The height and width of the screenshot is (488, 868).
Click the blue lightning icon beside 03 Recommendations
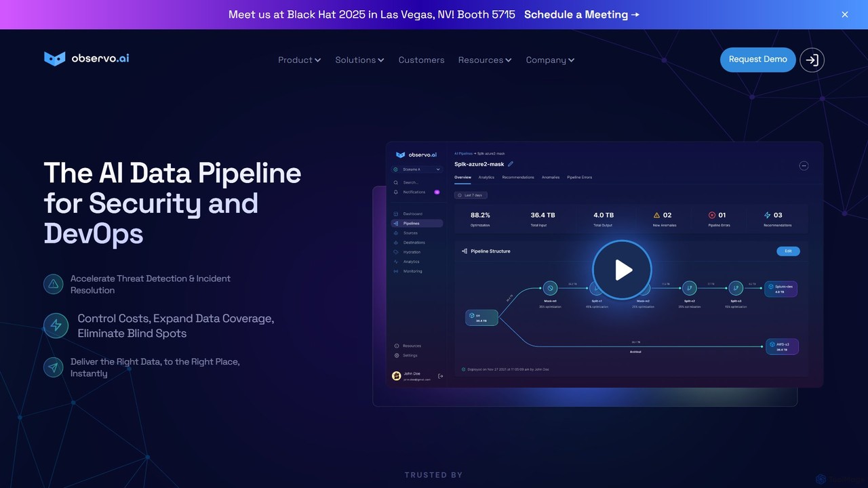pyautogui.click(x=767, y=215)
